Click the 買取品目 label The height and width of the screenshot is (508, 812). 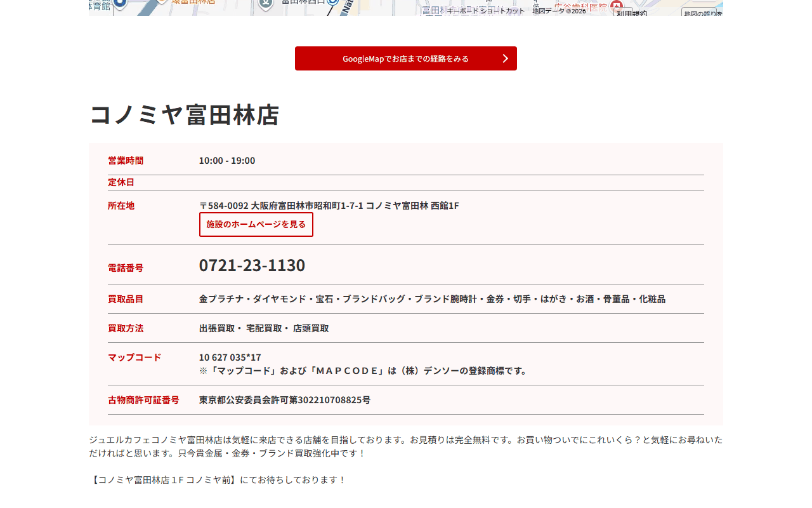[126, 299]
